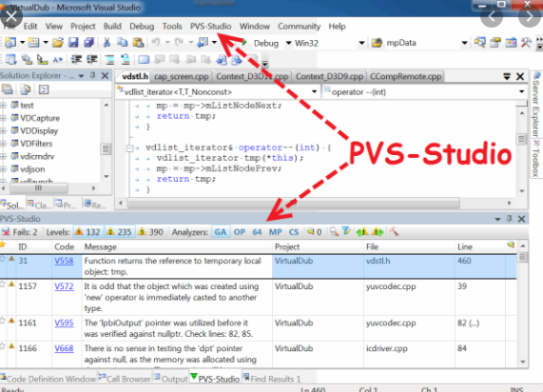Image resolution: width=543 pixels, height=392 pixels.
Task: Click the Cut scissors icon
Action: point(107,43)
